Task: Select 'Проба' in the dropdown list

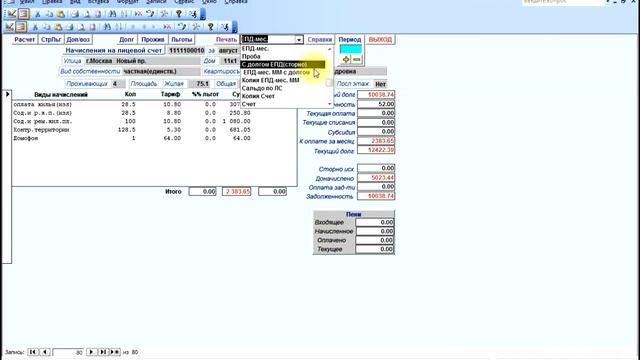Action: point(251,56)
